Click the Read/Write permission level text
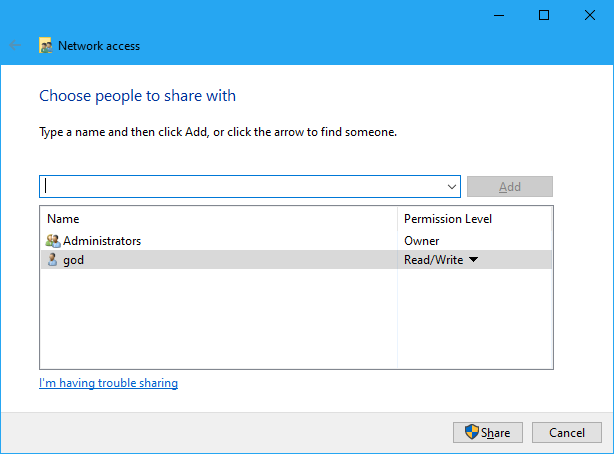 (x=433, y=260)
